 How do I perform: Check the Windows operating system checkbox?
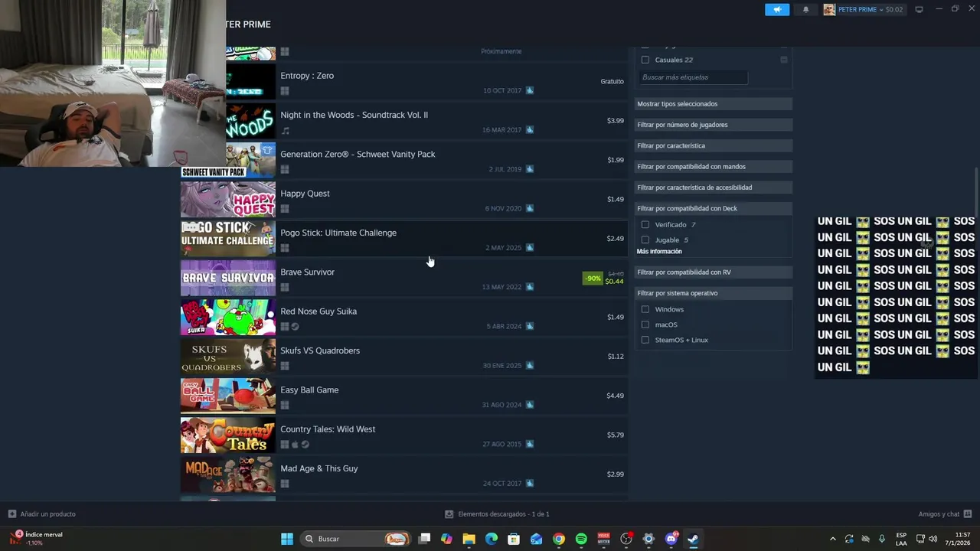(645, 309)
